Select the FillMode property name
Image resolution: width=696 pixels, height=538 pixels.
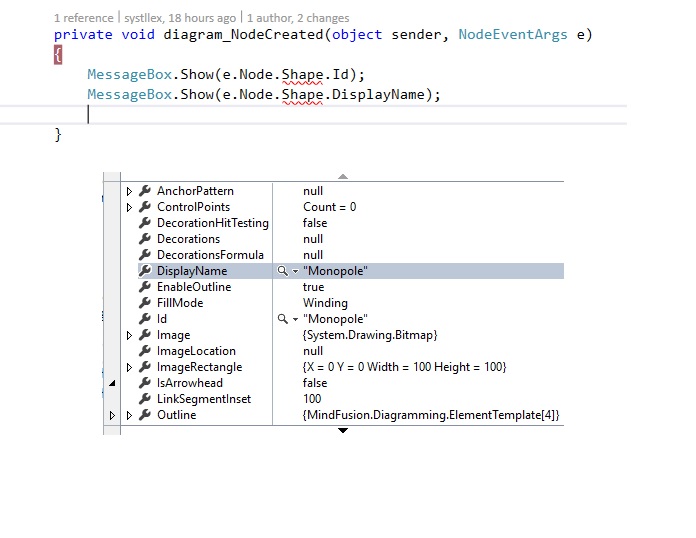coord(180,303)
